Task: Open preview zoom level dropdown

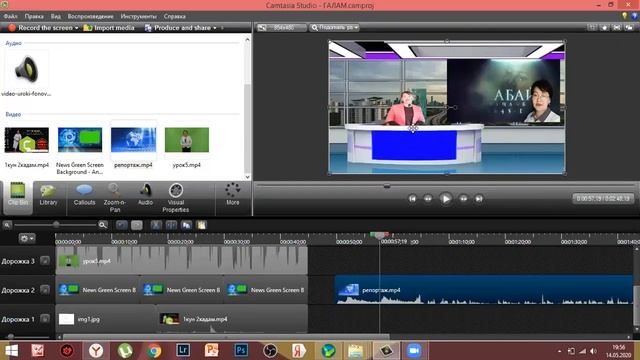Action: [334, 28]
